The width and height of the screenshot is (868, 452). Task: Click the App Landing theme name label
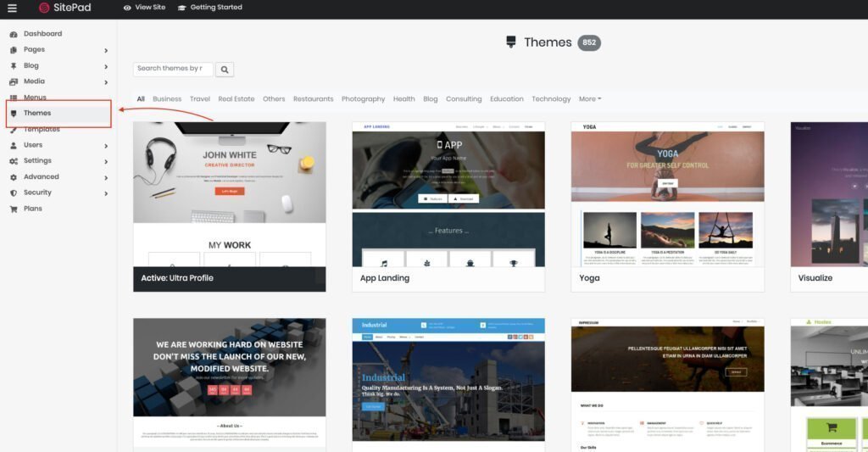385,278
